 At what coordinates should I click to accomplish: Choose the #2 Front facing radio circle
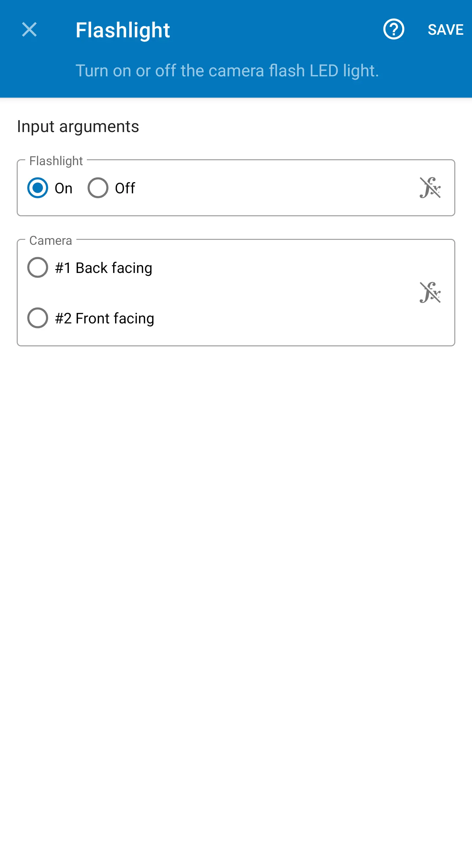pyautogui.click(x=37, y=318)
